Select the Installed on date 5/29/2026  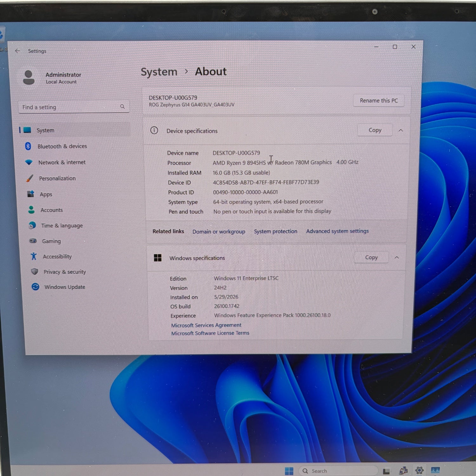226,297
